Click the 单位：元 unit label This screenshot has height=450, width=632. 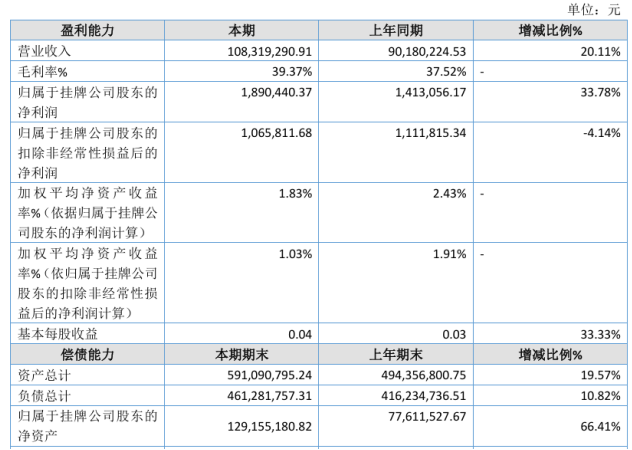click(594, 9)
